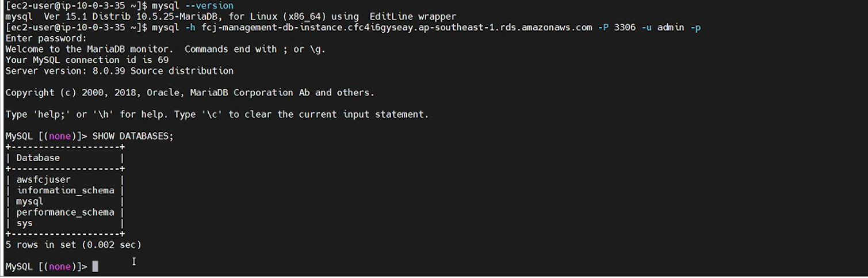Viewport: 868px width, 278px height.
Task: Click the mysql --version command text
Action: click(x=193, y=6)
